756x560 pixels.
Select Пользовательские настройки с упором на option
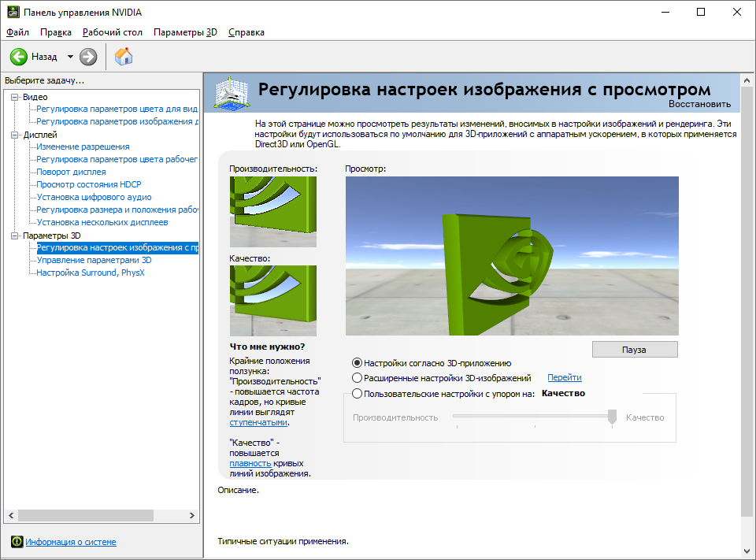coord(357,394)
